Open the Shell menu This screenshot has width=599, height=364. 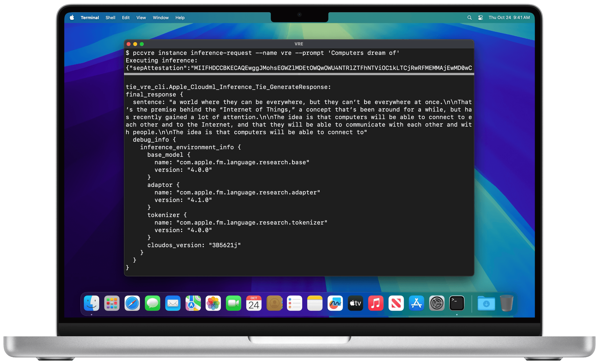click(110, 17)
